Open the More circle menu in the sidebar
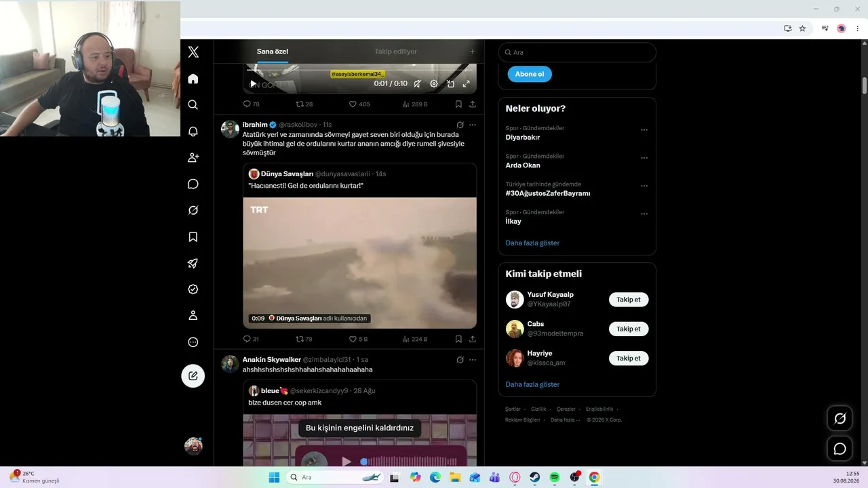Viewport: 868px width, 488px height. (x=193, y=342)
